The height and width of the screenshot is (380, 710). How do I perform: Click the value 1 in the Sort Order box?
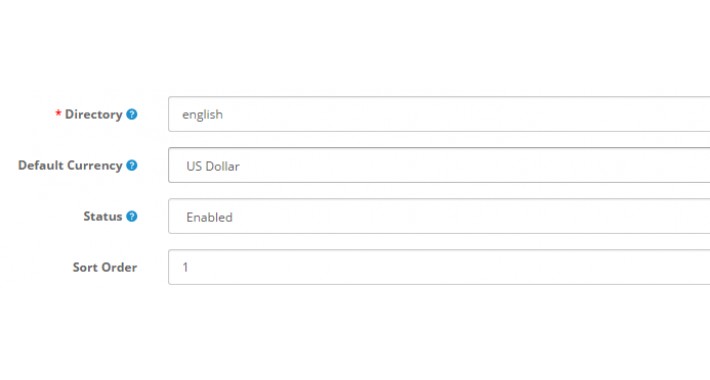(x=185, y=267)
